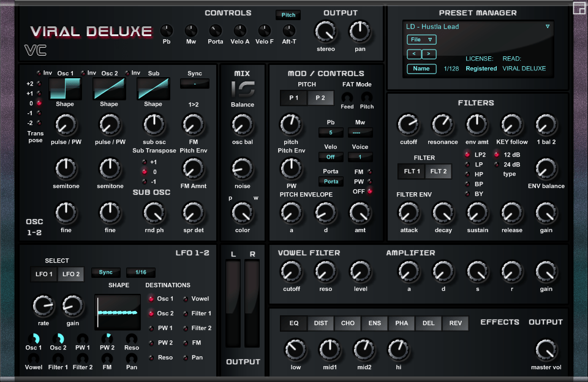Click the LFO shape waveform display
This screenshot has height=382, width=588.
(118, 312)
